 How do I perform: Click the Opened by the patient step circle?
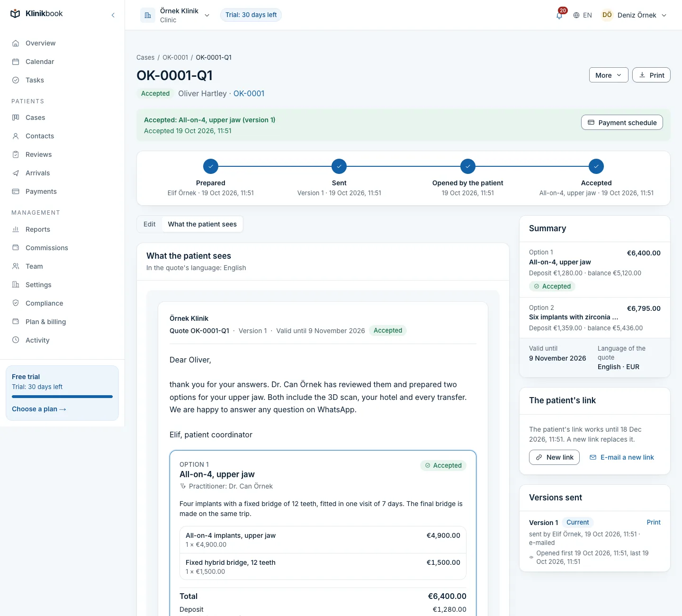point(468,166)
